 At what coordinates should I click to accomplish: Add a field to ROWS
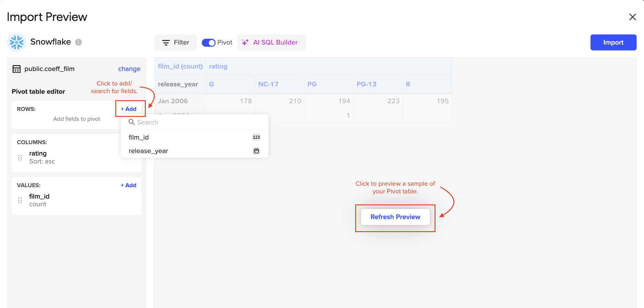tap(129, 109)
